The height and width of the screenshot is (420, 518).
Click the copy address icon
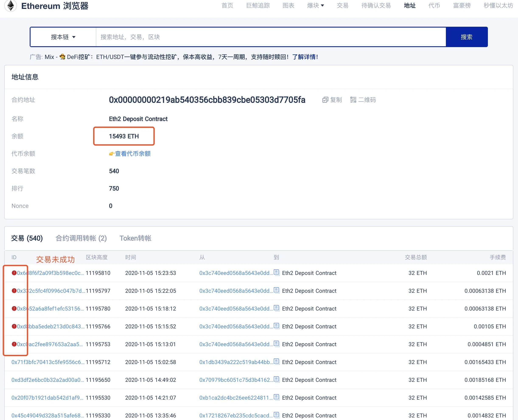[x=325, y=100]
